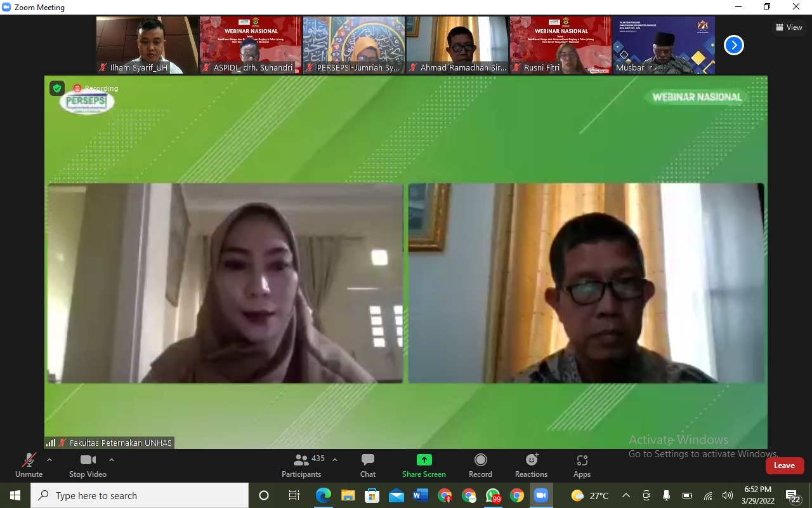
Task: Unmute the microphone in Zoom
Action: (29, 465)
